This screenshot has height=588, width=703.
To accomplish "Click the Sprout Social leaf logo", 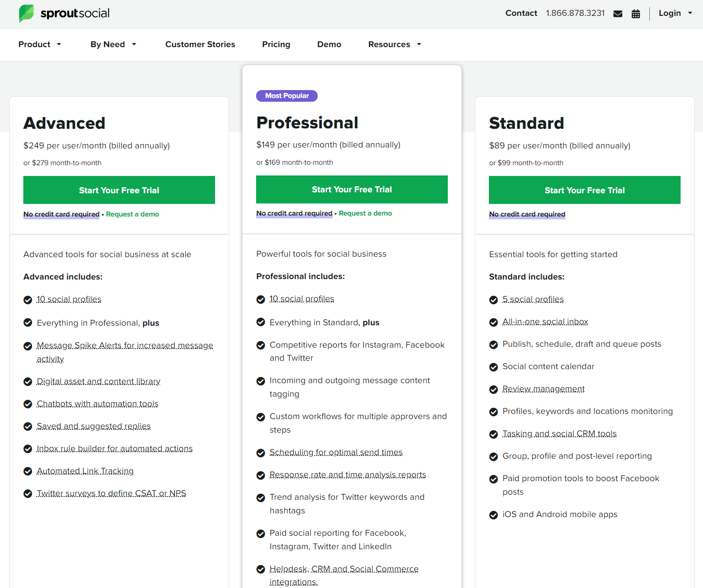I will tap(26, 14).
